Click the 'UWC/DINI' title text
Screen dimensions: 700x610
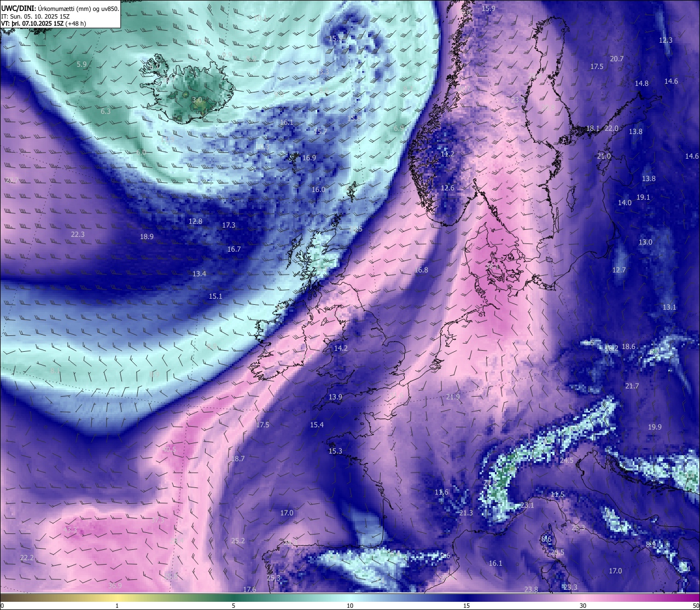click(18, 8)
